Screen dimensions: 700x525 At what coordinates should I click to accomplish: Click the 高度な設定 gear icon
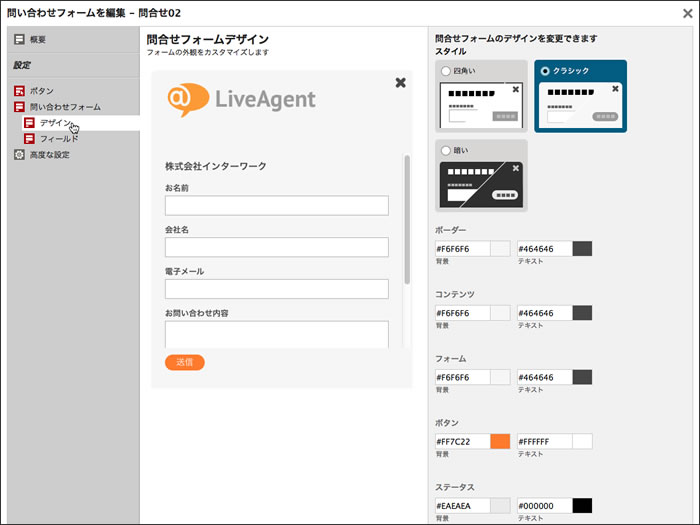(x=19, y=155)
